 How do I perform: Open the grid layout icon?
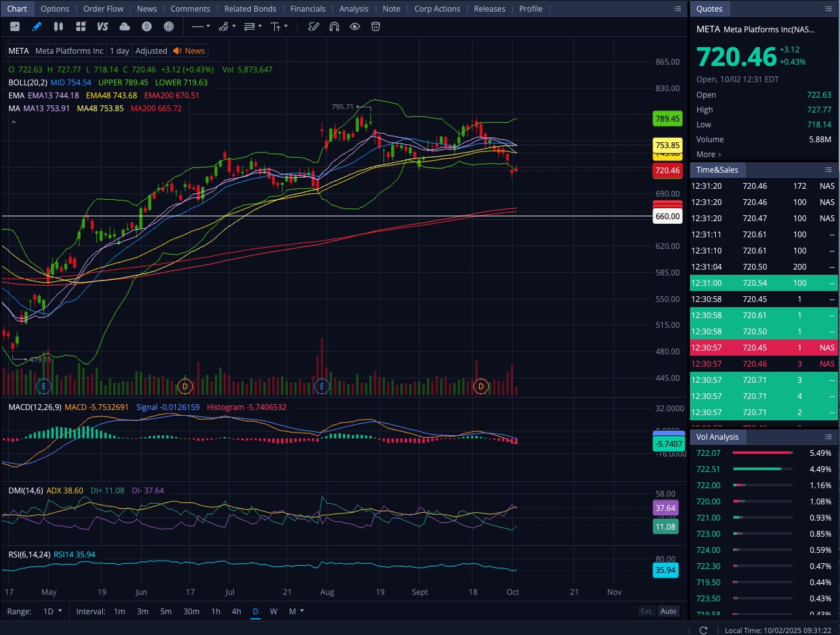81,27
